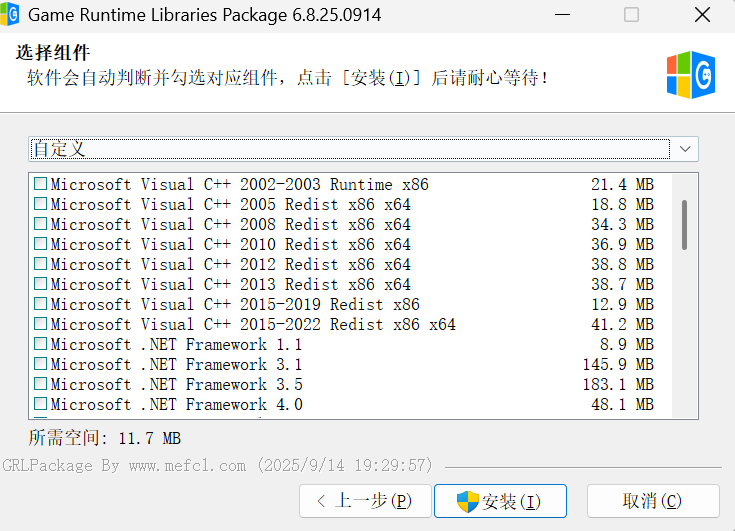Image resolution: width=735 pixels, height=531 pixels.
Task: Click the GRL logo in header
Action: click(x=691, y=75)
